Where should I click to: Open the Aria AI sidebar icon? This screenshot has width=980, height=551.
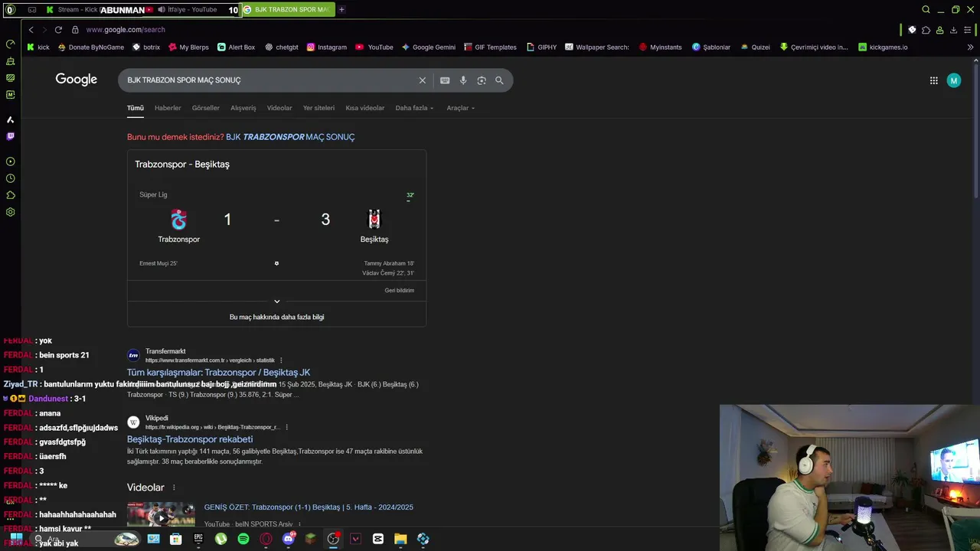10,119
